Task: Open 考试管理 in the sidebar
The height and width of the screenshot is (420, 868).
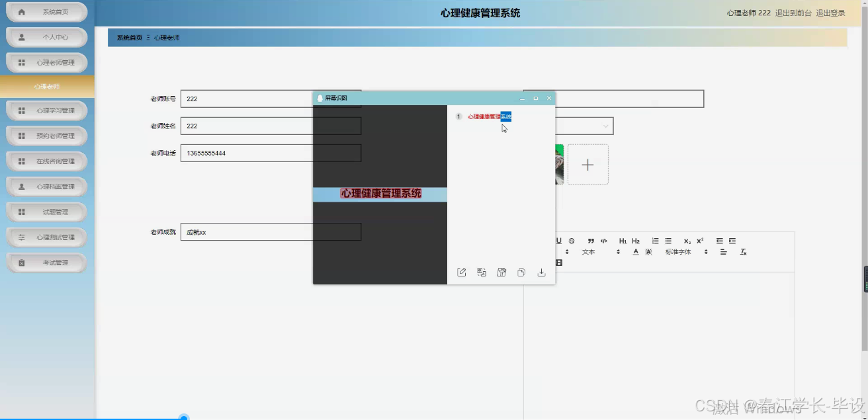Action: click(47, 263)
